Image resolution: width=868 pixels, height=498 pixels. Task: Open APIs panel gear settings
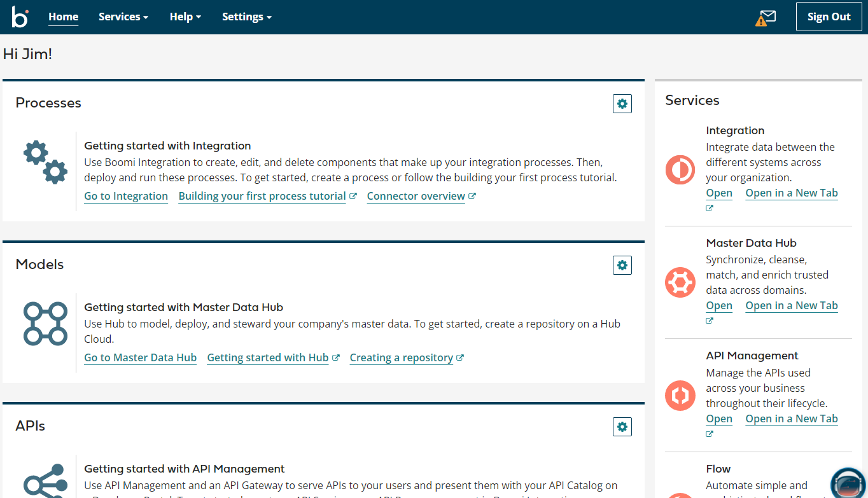(622, 427)
